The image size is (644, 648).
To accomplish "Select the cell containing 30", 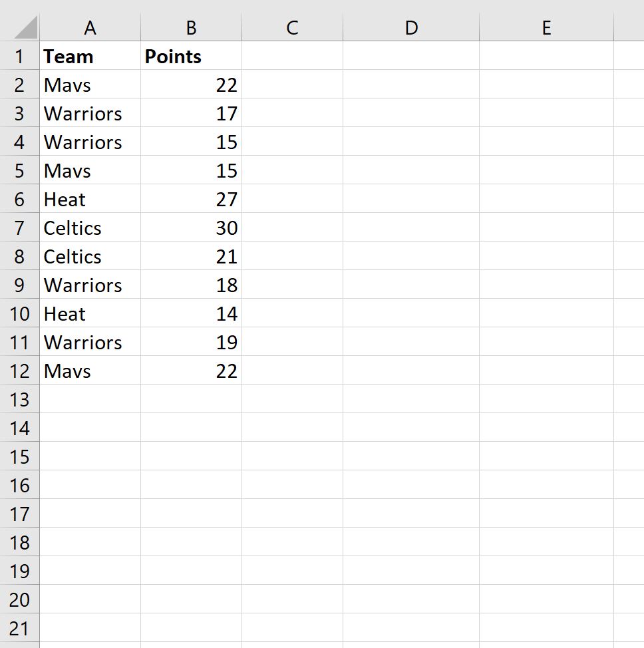I will pos(192,228).
